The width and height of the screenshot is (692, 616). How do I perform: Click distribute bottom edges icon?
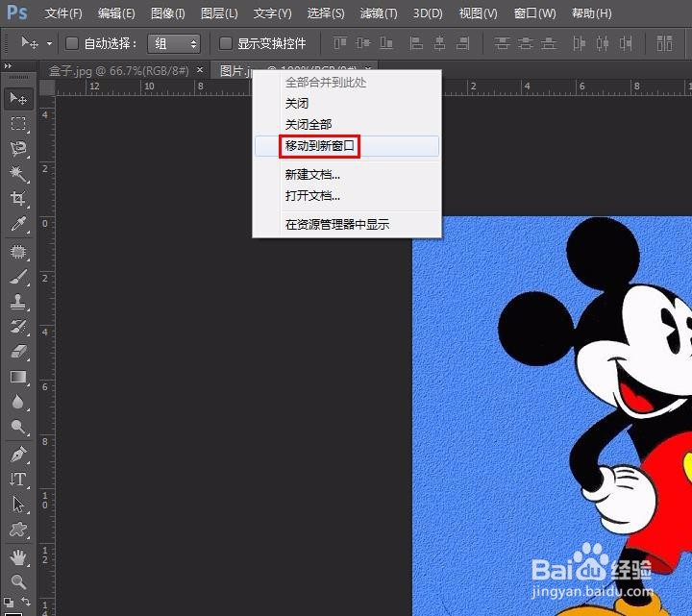point(549,43)
